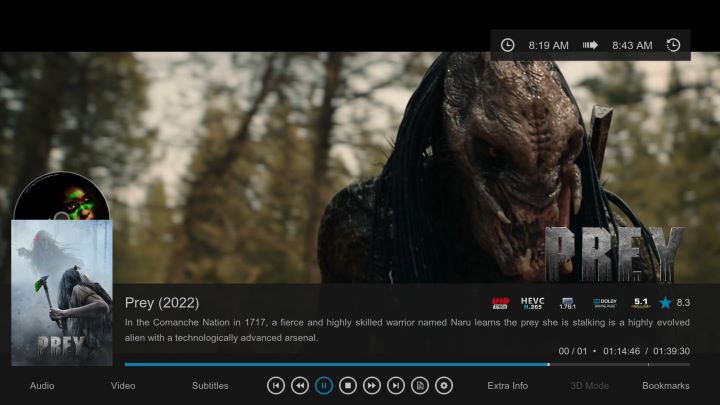Skip to next chapter
The height and width of the screenshot is (405, 720).
[x=396, y=385]
